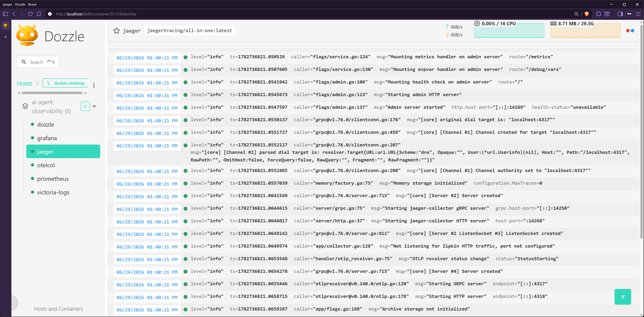Click the upload rate arrow icon
The height and width of the screenshot is (317, 644).
coord(447,26)
